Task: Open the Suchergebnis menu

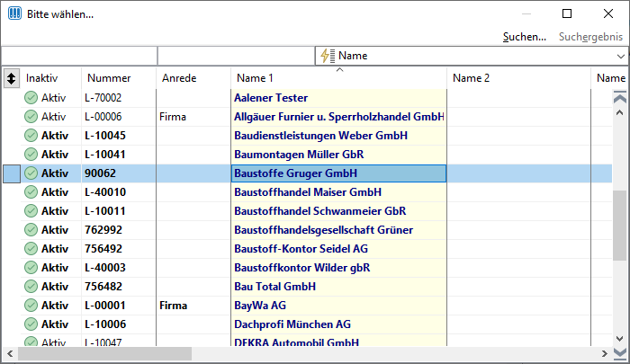Action: (590, 37)
